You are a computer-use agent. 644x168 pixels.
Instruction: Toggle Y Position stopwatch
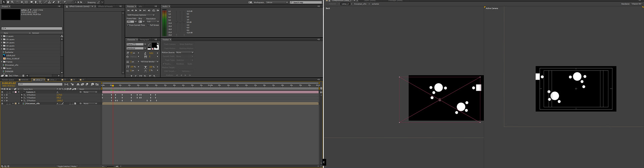[21, 98]
